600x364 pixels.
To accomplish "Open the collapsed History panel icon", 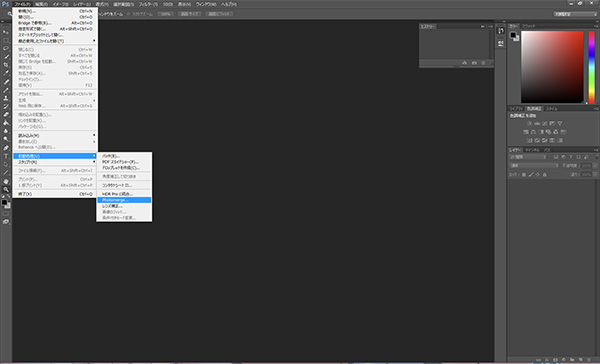I will coord(501,31).
